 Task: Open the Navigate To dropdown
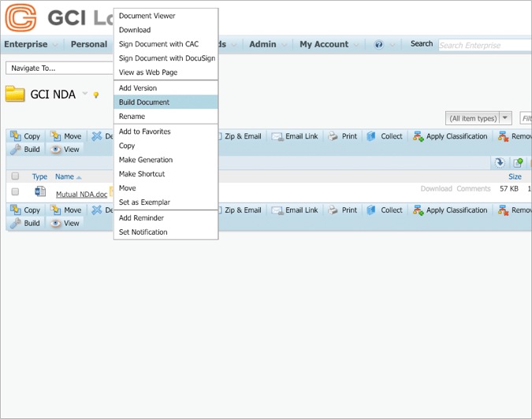tap(59, 69)
